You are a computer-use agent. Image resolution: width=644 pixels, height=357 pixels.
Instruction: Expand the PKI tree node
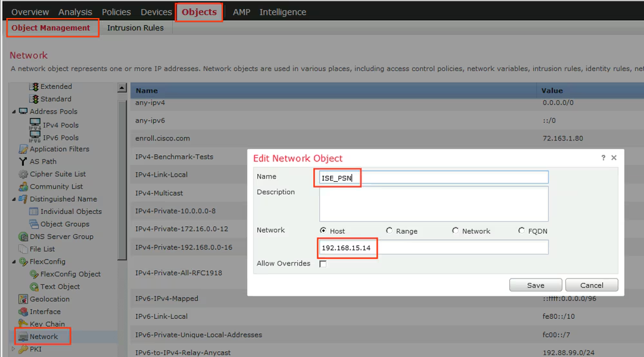pos(14,349)
